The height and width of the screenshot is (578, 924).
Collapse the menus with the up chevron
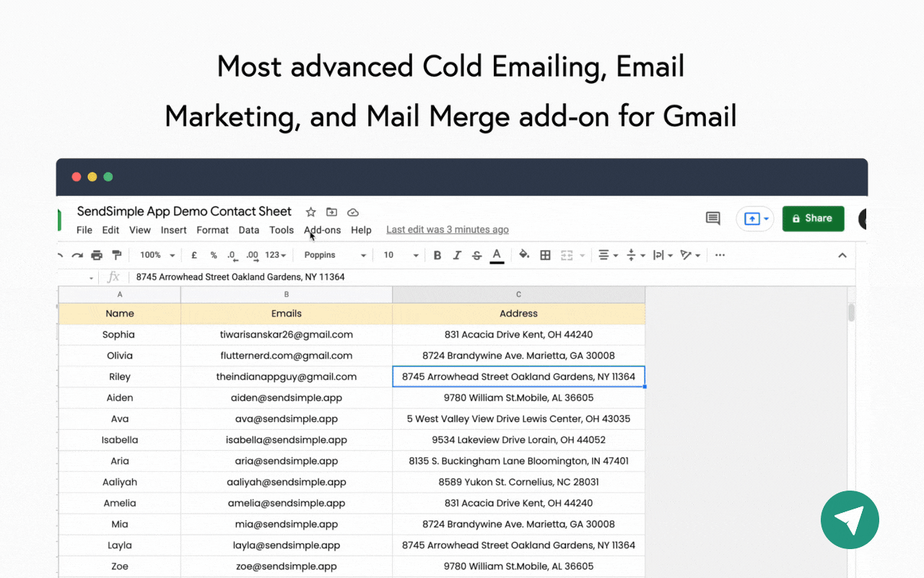[x=842, y=255]
